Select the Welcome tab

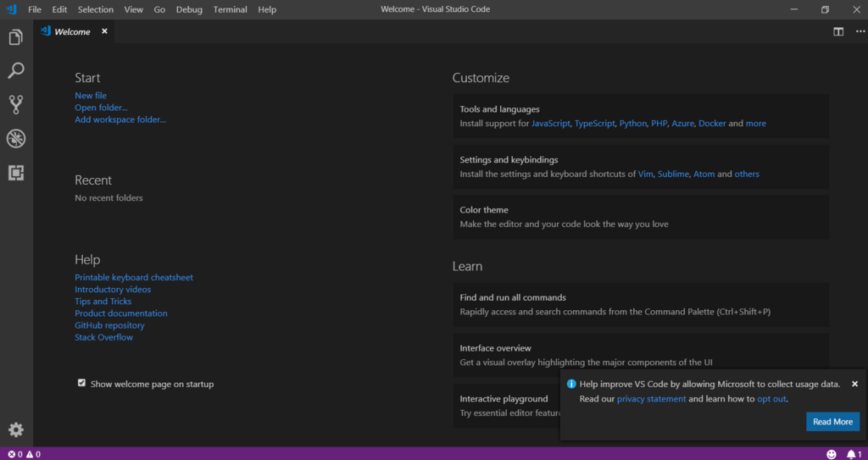[x=75, y=31]
